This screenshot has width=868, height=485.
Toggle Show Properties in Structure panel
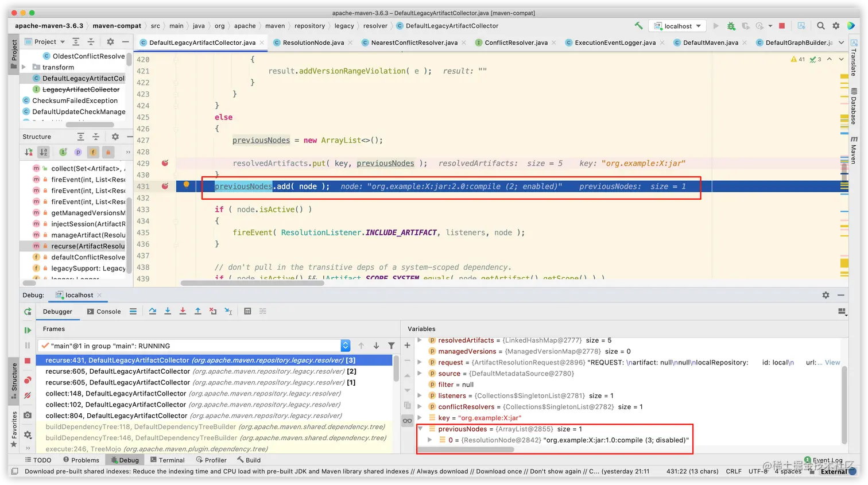(78, 152)
